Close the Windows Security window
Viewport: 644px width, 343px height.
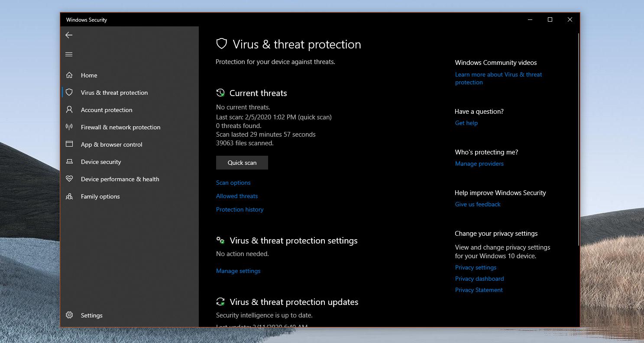(570, 19)
